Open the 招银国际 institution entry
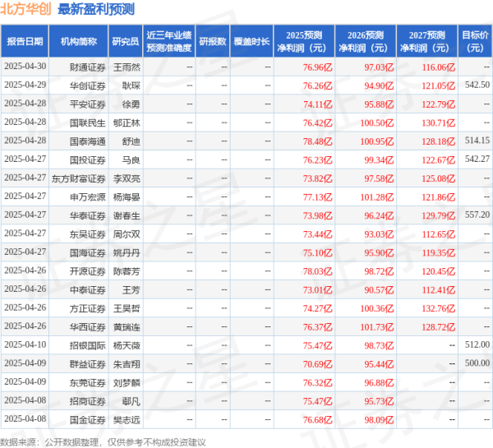The height and width of the screenshot is (448, 493). 89,344
